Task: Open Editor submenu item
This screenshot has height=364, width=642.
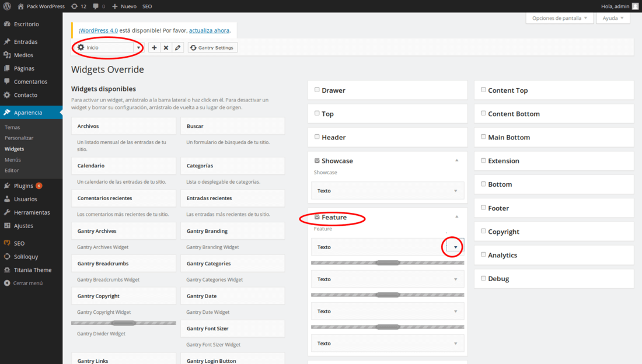Action: pos(12,170)
